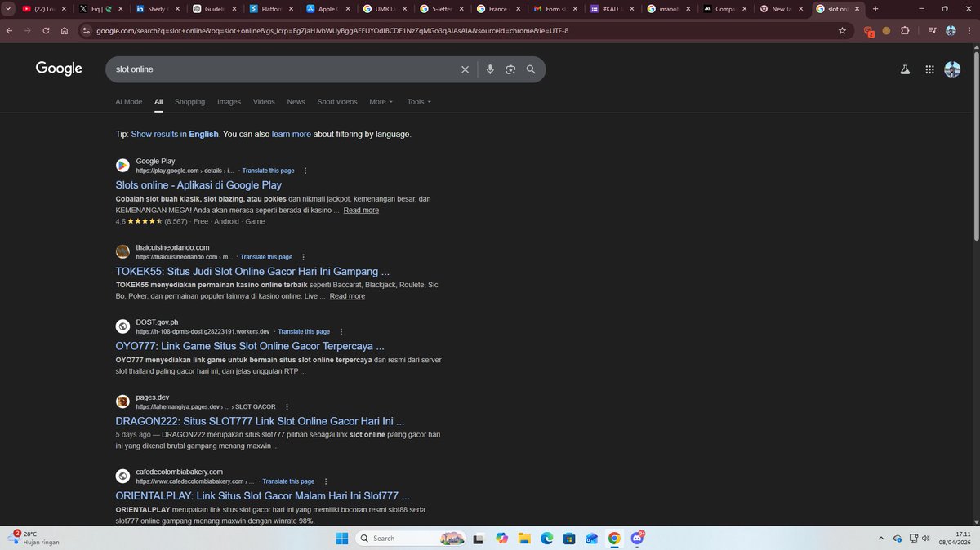Open OYO777 Link Game Situs result
Image resolution: width=980 pixels, height=550 pixels.
(250, 346)
